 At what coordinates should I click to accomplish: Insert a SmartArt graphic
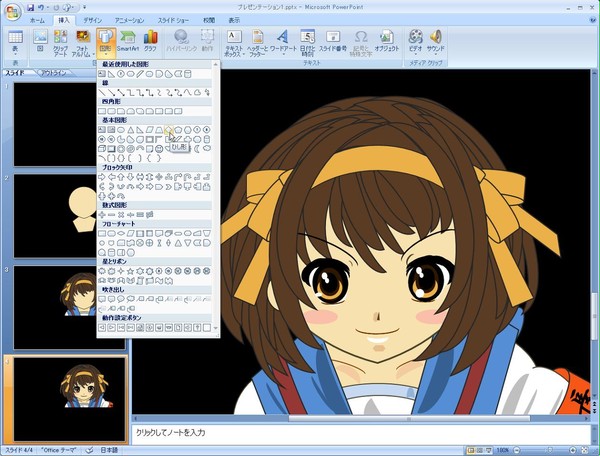click(x=128, y=41)
